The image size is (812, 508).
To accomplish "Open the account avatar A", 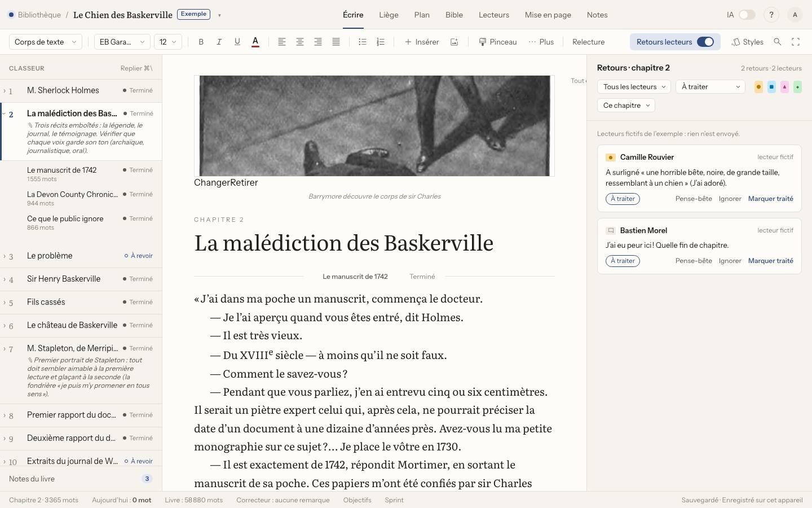I will click(x=795, y=15).
